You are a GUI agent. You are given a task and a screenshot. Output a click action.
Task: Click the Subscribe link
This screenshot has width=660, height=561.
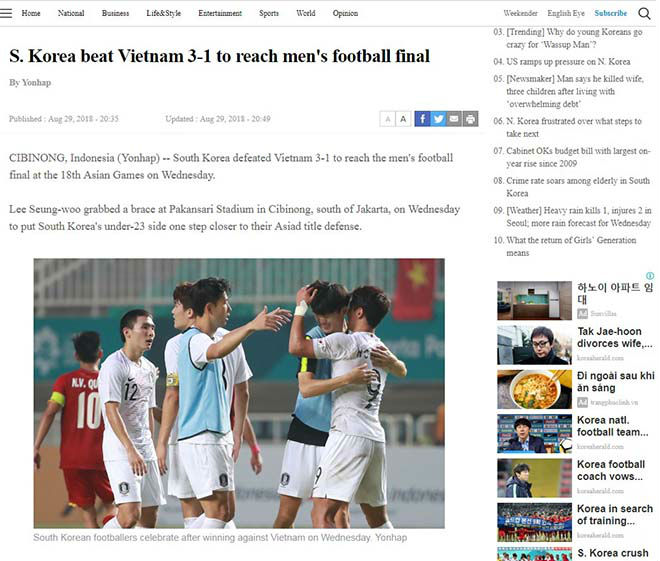pos(610,13)
